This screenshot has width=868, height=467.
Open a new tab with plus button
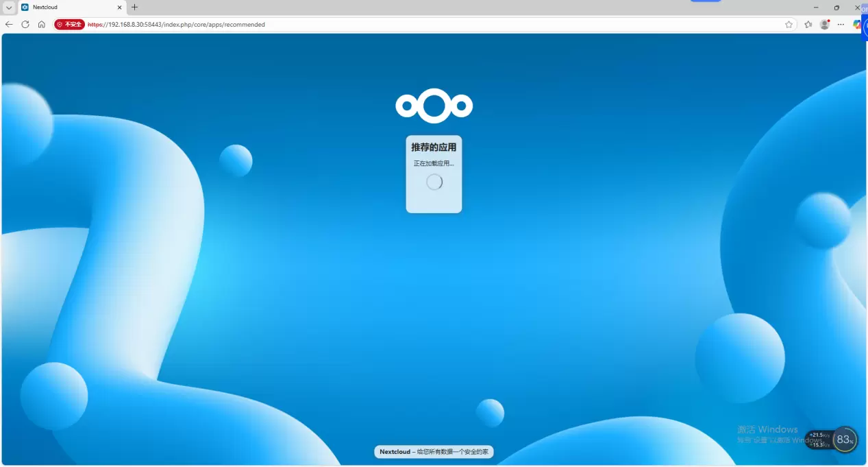coord(134,8)
